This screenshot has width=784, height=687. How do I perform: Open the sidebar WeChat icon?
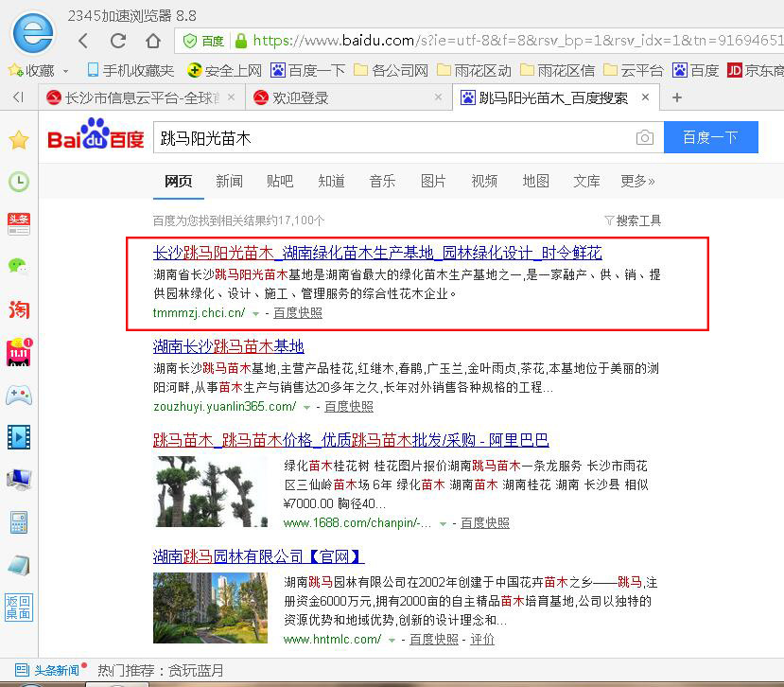click(19, 267)
